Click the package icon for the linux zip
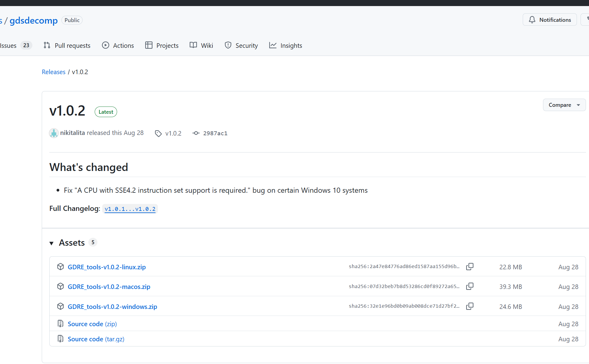Viewport: 589px width, 364px height. tap(61, 267)
